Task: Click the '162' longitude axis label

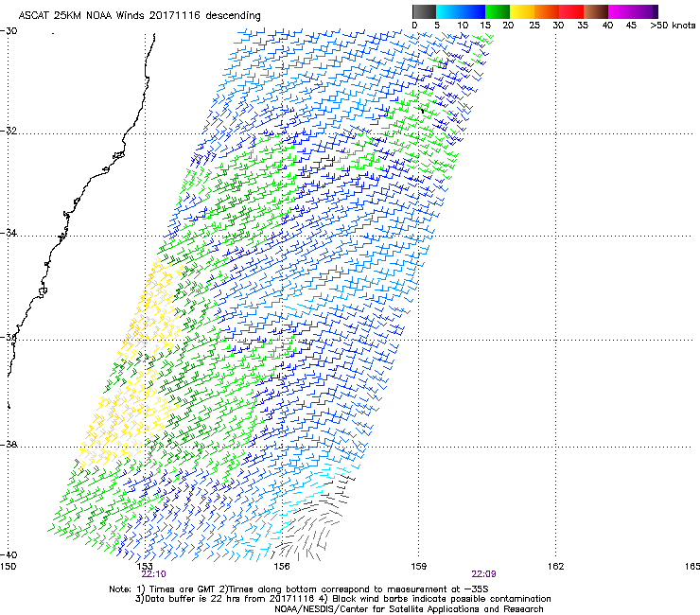Action: tap(555, 567)
